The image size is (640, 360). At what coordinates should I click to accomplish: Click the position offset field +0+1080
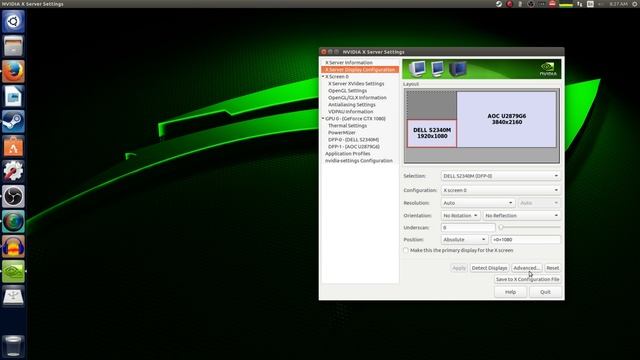526,240
